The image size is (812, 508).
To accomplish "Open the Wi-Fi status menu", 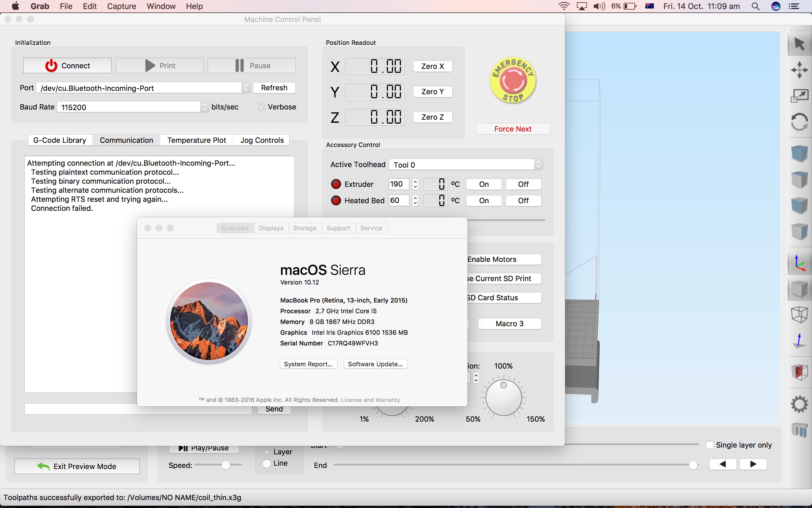I will point(564,6).
